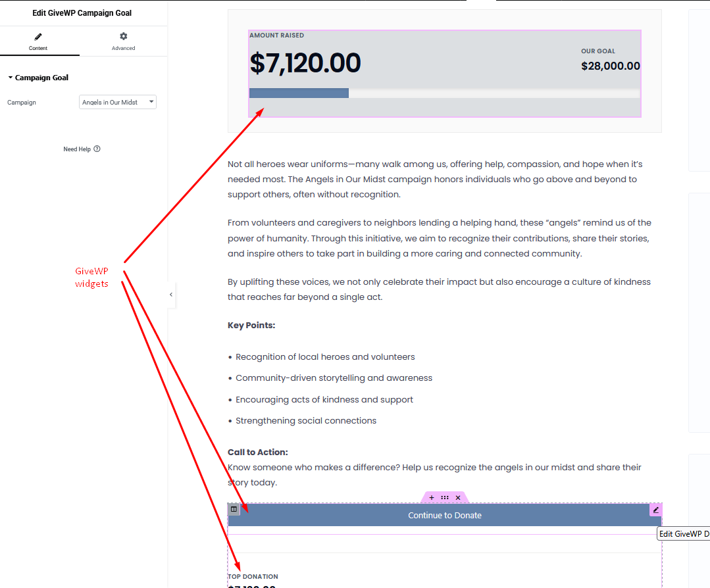
Task: Select the $7,120.00 amount raised text
Action: pyautogui.click(x=305, y=63)
